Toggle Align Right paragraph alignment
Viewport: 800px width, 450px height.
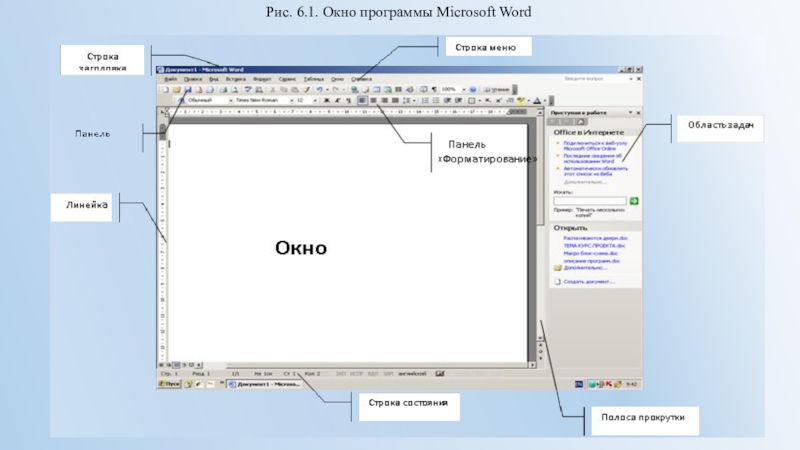coord(384,101)
